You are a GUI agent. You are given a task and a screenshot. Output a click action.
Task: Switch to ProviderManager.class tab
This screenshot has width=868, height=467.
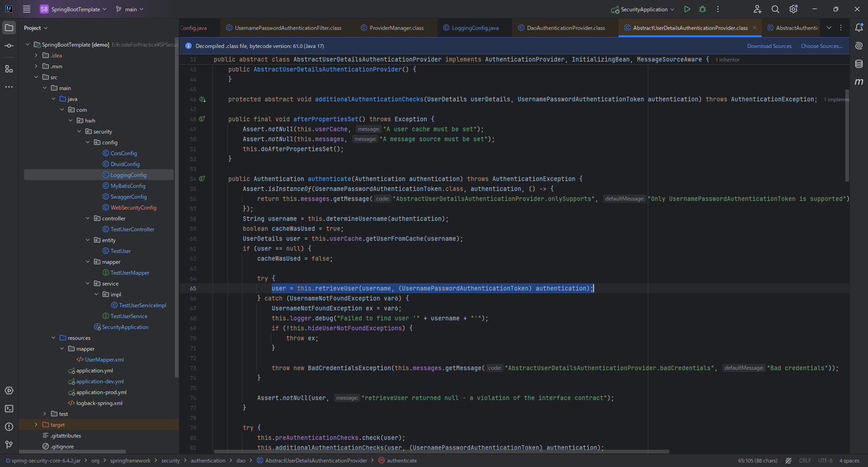point(396,28)
